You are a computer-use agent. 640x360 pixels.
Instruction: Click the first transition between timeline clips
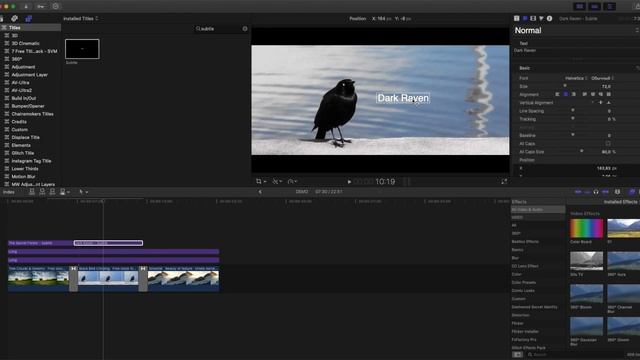pos(73,279)
